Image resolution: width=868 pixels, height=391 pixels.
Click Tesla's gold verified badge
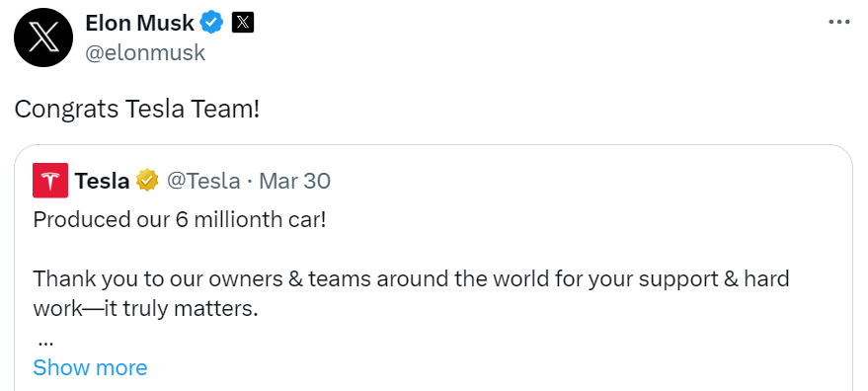(147, 181)
